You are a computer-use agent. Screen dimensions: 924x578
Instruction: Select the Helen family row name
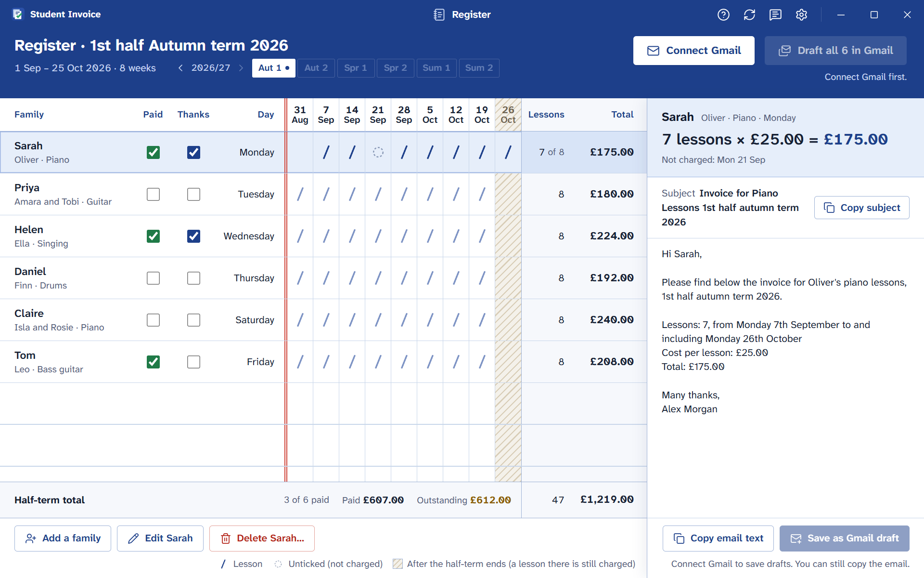point(29,230)
